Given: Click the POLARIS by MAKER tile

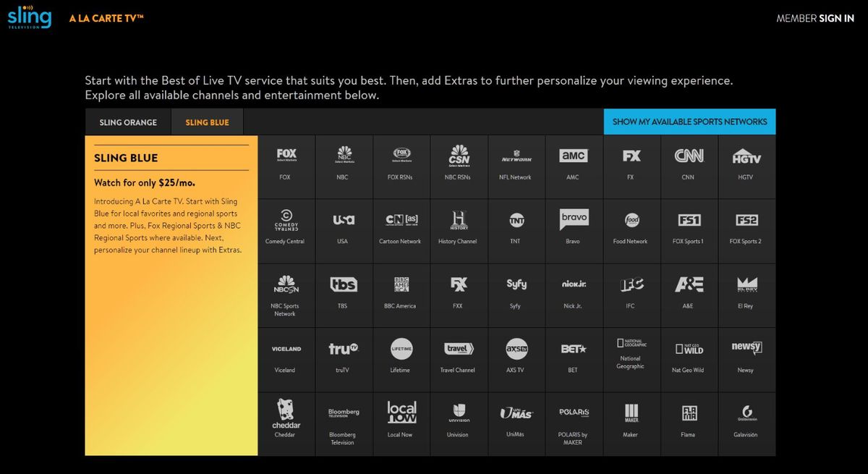Looking at the screenshot, I should pos(574,424).
